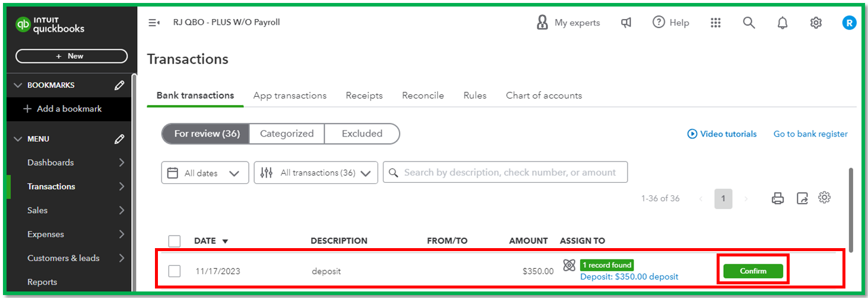
Task: Open the All transactions (36) filter dropdown
Action: [316, 173]
